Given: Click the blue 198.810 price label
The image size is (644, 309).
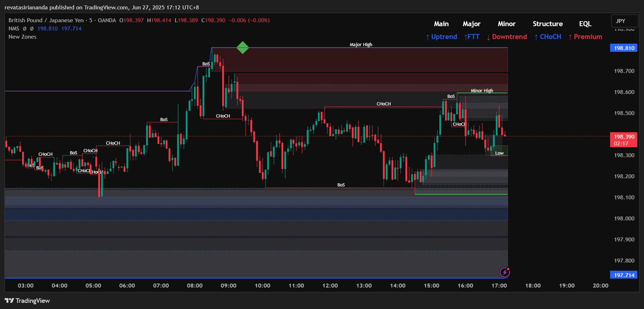Looking at the screenshot, I should [x=624, y=48].
